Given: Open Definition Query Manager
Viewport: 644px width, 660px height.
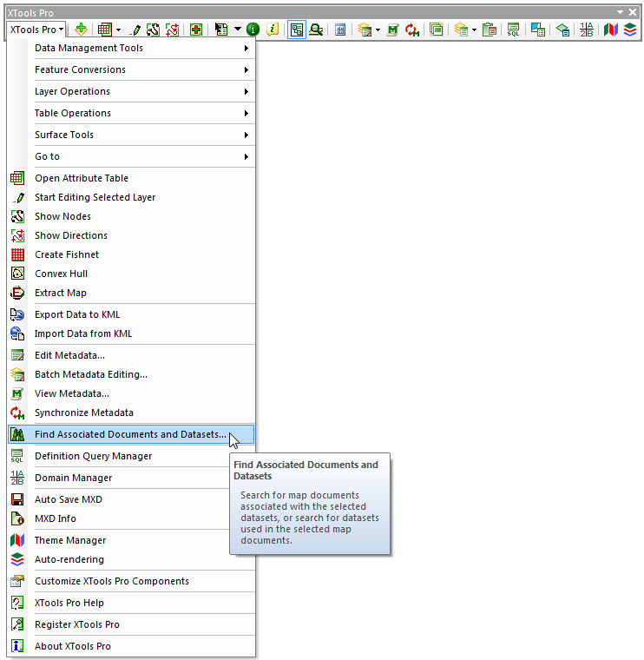Looking at the screenshot, I should pyautogui.click(x=119, y=456).
